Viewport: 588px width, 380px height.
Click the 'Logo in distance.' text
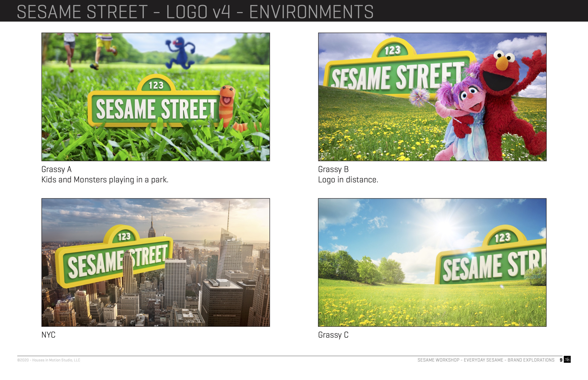[x=348, y=180]
